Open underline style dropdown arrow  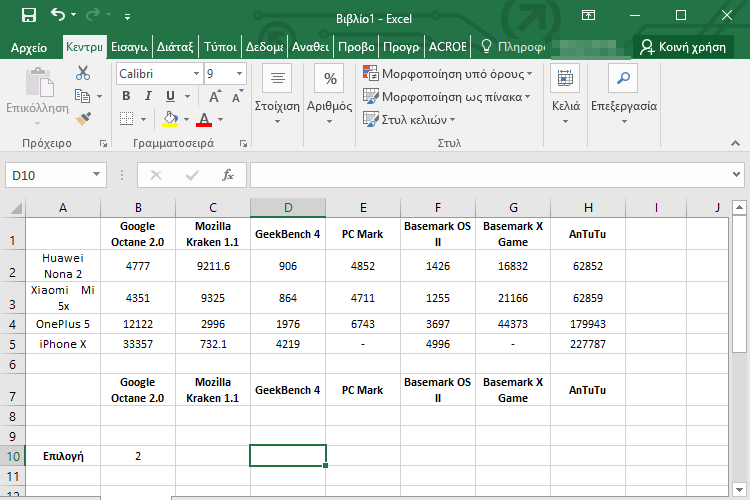188,97
